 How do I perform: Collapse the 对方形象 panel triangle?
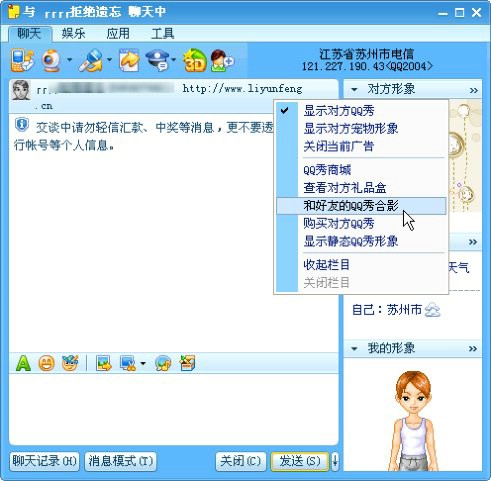click(354, 89)
